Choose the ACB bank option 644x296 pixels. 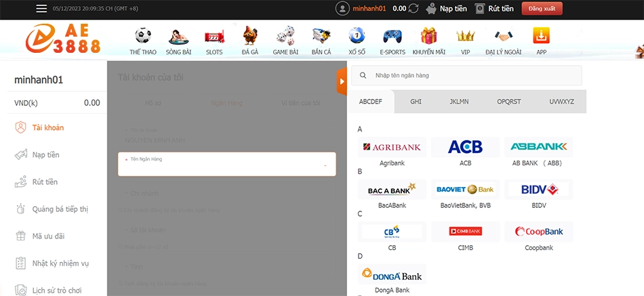[x=465, y=152]
